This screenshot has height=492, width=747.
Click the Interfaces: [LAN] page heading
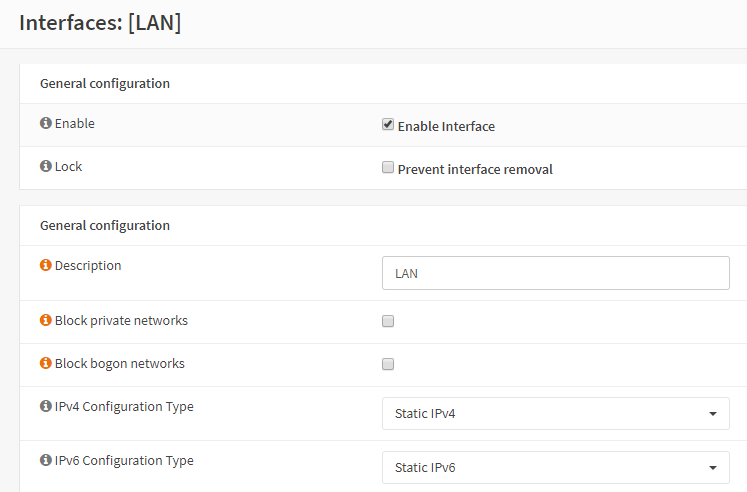100,23
